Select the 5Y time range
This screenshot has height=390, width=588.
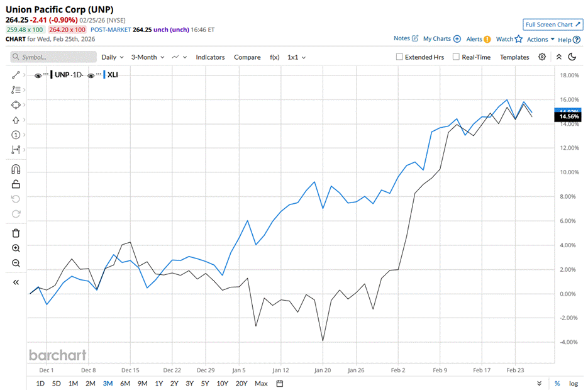(205, 383)
